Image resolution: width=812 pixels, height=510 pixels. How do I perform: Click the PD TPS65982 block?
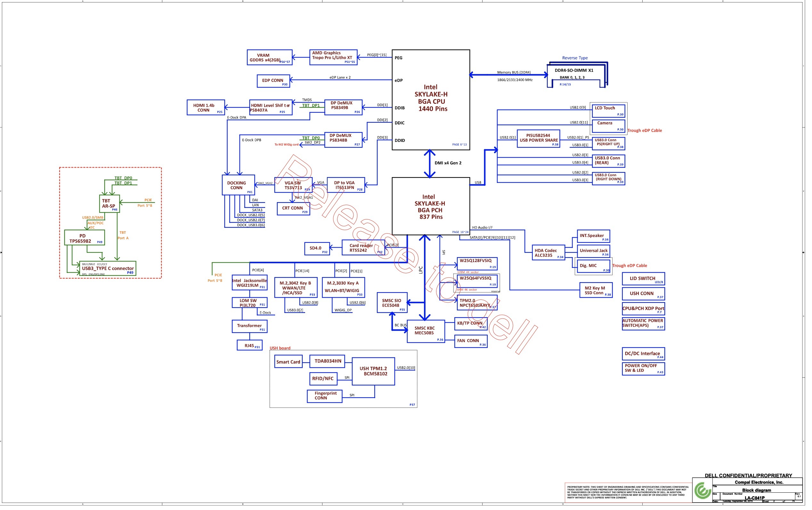click(85, 238)
